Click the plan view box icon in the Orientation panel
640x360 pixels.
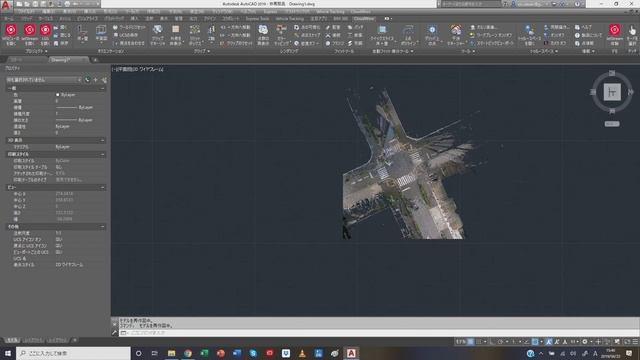click(x=101, y=30)
